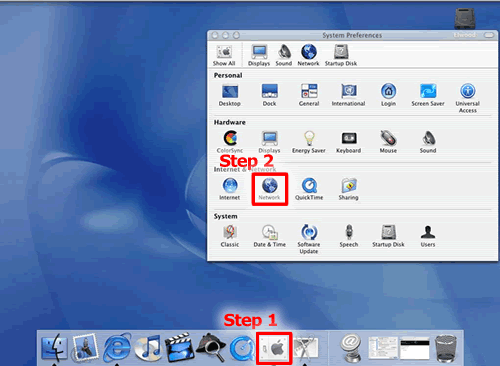Screen dimensions: 500x366
Task: Click the Finder icon in the Dock
Action: pos(54,348)
